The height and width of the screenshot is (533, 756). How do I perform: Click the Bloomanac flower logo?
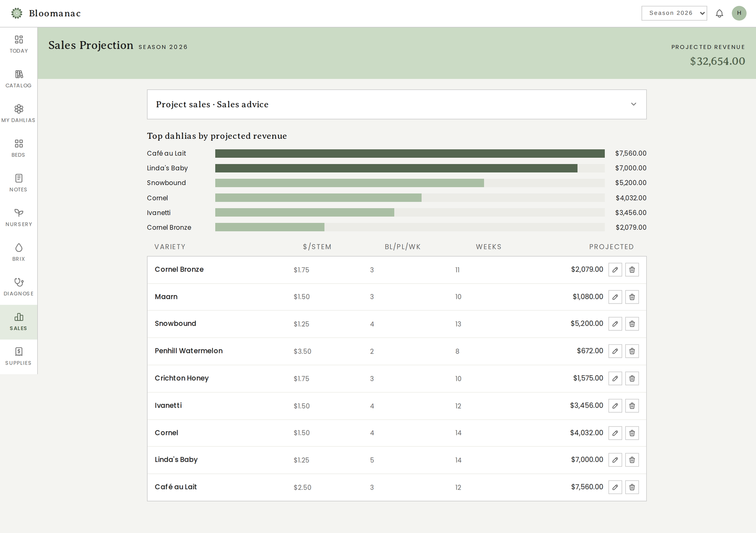click(17, 13)
